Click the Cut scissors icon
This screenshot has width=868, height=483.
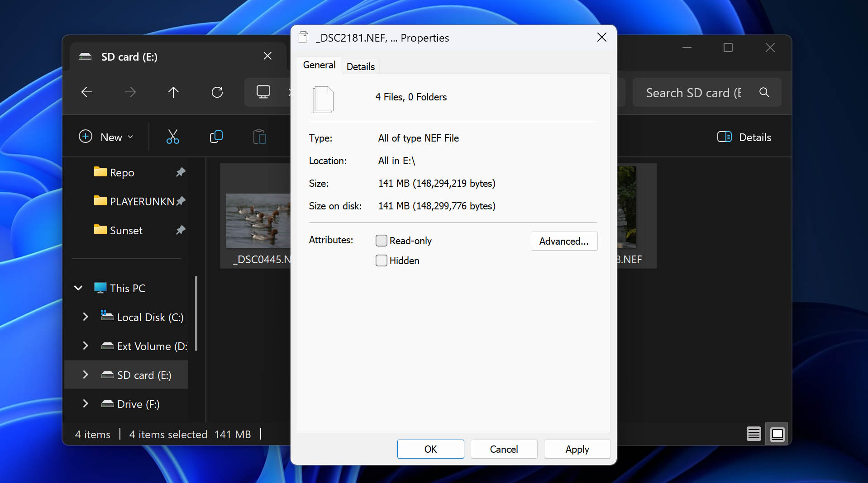(172, 137)
